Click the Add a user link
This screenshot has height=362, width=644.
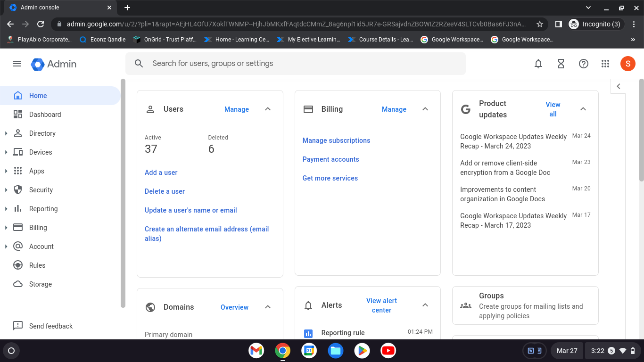(161, 173)
